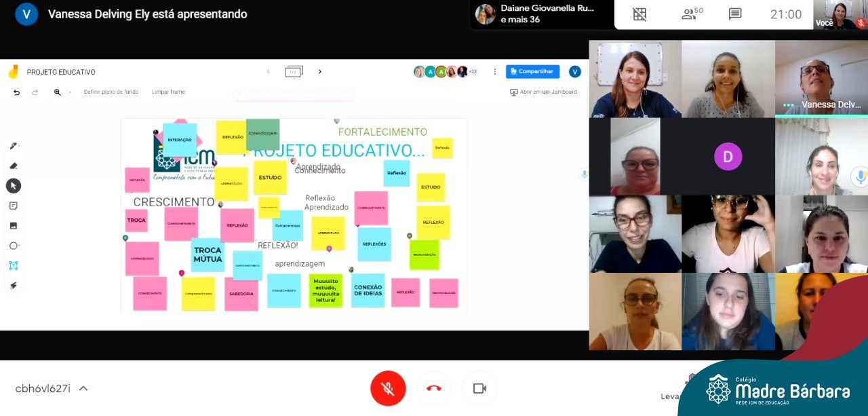The height and width of the screenshot is (416, 868).
Task: Toggle the crossed-out grid layout view
Action: click(639, 14)
